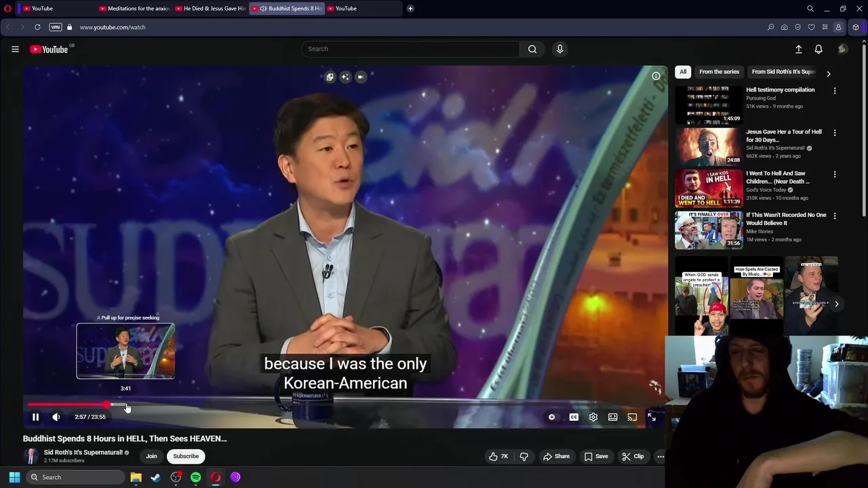Select the From the series chip
The width and height of the screenshot is (868, 488).
click(719, 72)
